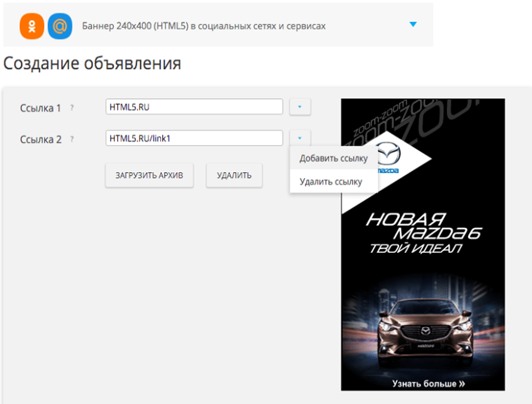
Task: Open the dropdown button next to Ссылка 1 field
Action: tap(300, 107)
